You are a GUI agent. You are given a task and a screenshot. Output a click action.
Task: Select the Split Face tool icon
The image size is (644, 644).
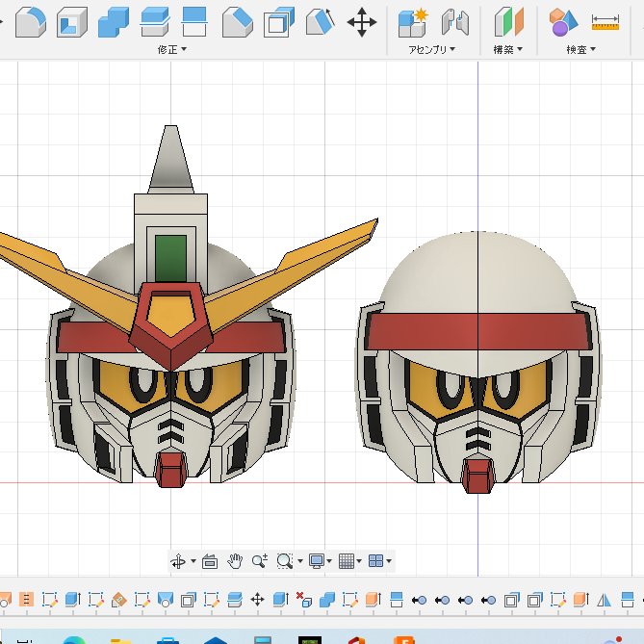pyautogui.click(x=154, y=22)
